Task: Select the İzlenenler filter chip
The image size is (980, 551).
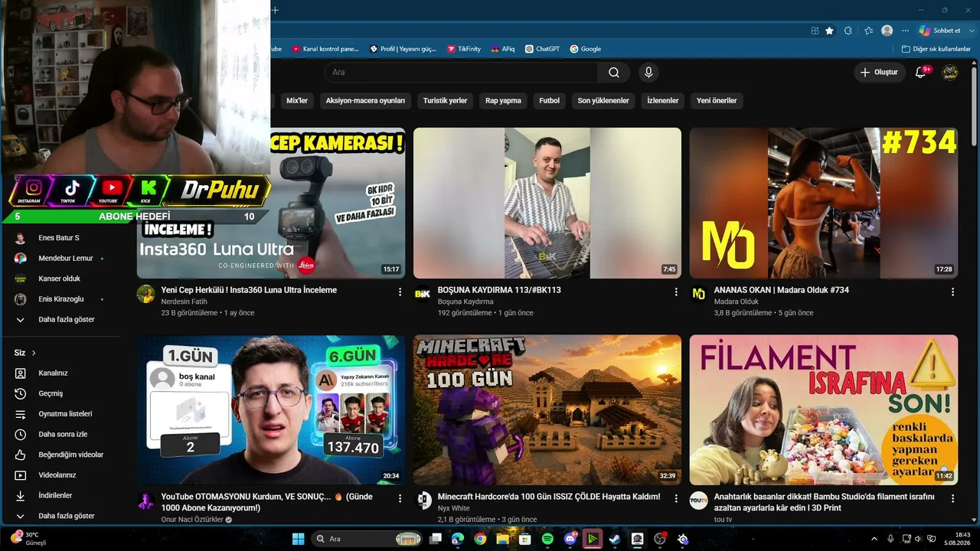Action: click(x=663, y=100)
